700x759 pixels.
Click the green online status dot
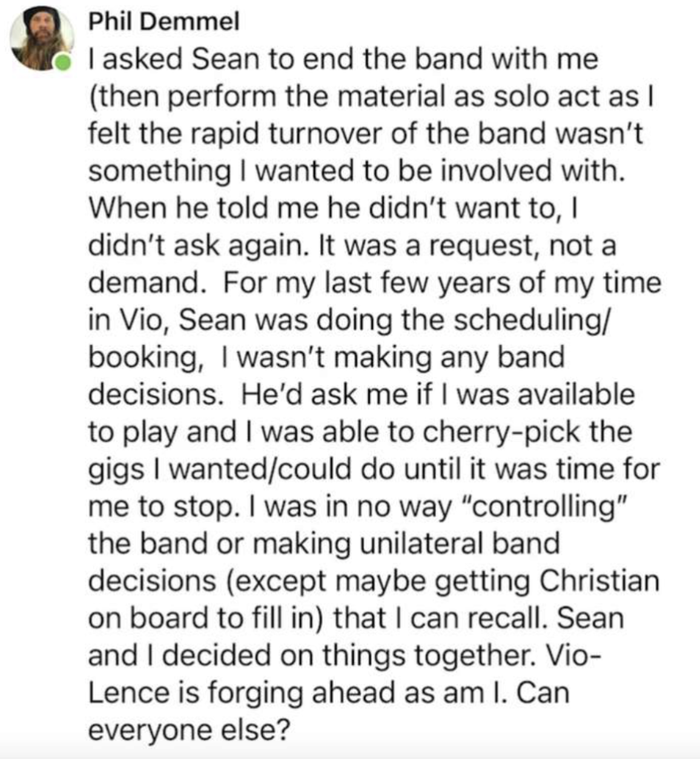tap(65, 63)
